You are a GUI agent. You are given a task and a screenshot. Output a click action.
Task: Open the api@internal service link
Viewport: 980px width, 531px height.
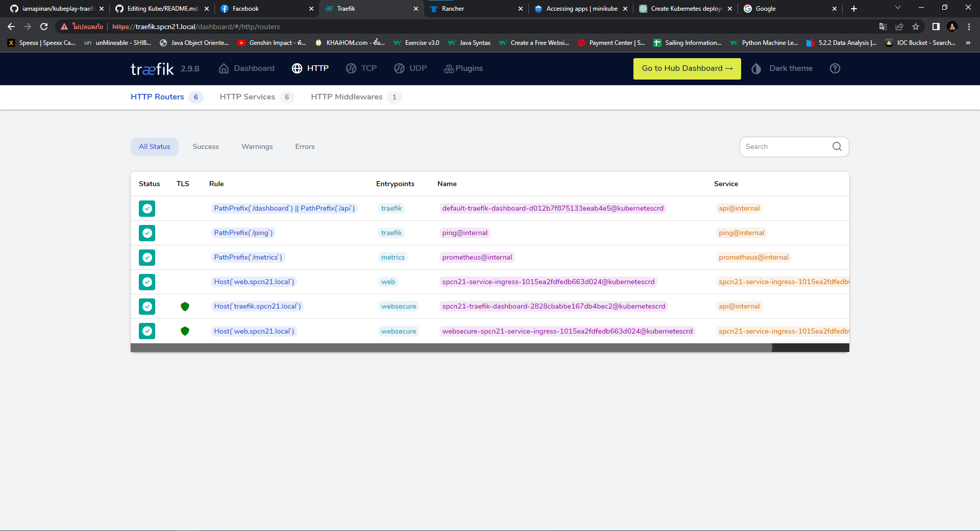(x=739, y=208)
